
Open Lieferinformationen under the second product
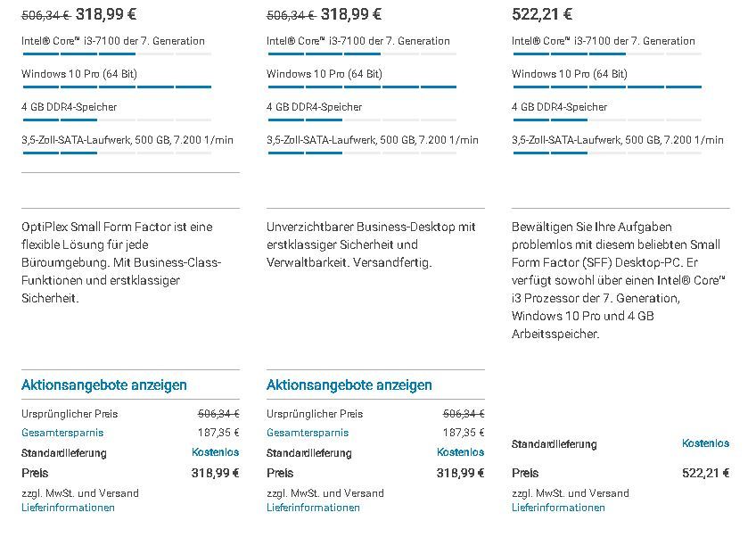coord(313,508)
